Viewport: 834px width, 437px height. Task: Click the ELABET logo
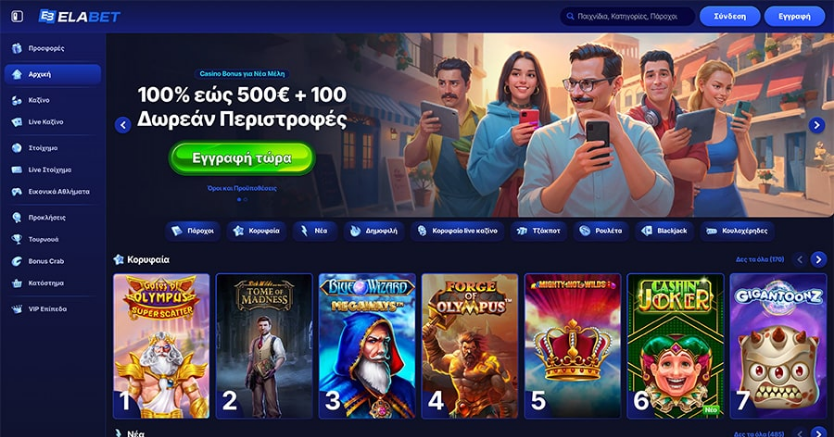[80, 16]
